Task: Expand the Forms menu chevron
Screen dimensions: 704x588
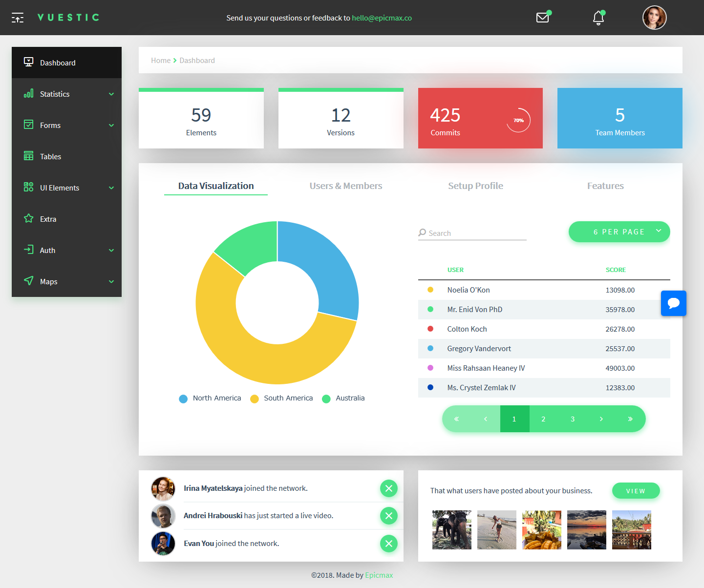Action: [x=111, y=125]
